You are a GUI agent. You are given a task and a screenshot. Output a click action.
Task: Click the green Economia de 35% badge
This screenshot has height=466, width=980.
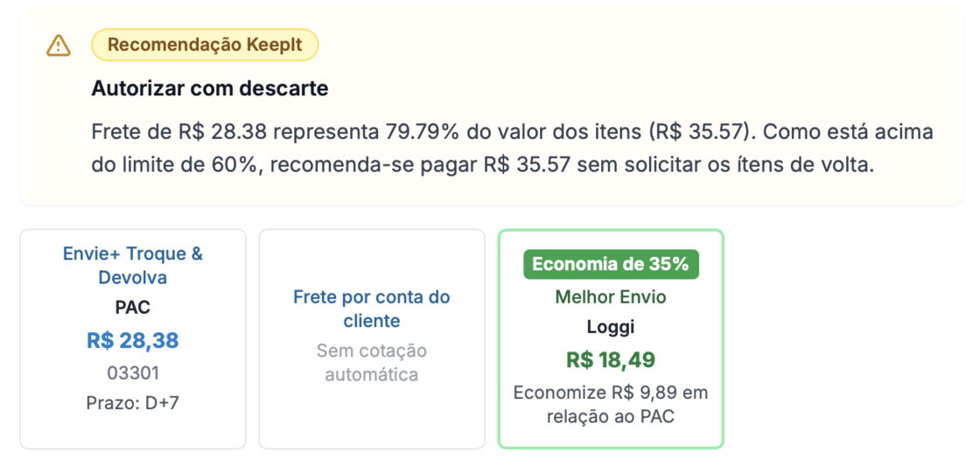(611, 264)
